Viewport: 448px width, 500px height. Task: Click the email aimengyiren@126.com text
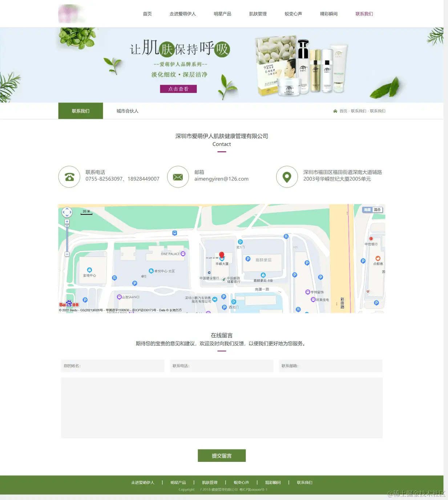(221, 179)
